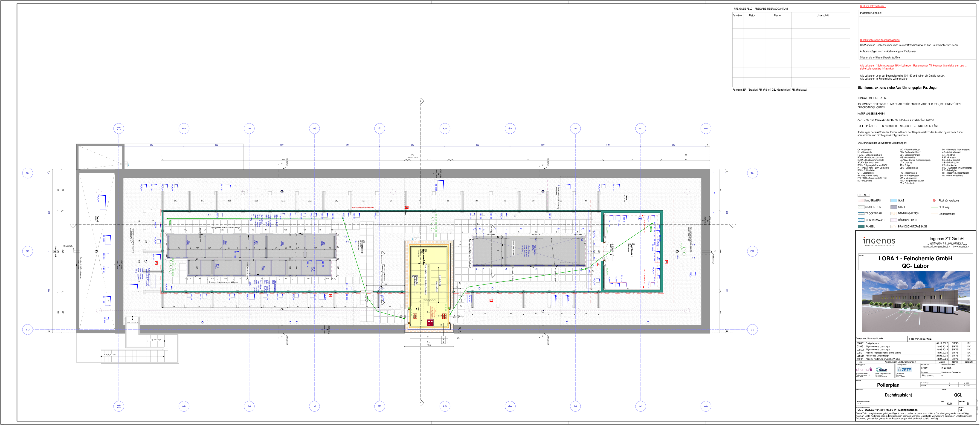Click the ZETA contractor logo
980x425 pixels.
pos(904,370)
